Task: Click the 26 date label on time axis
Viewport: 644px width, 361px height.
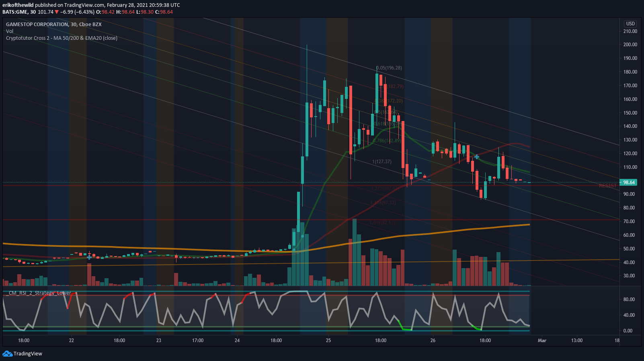Action: coord(433,340)
